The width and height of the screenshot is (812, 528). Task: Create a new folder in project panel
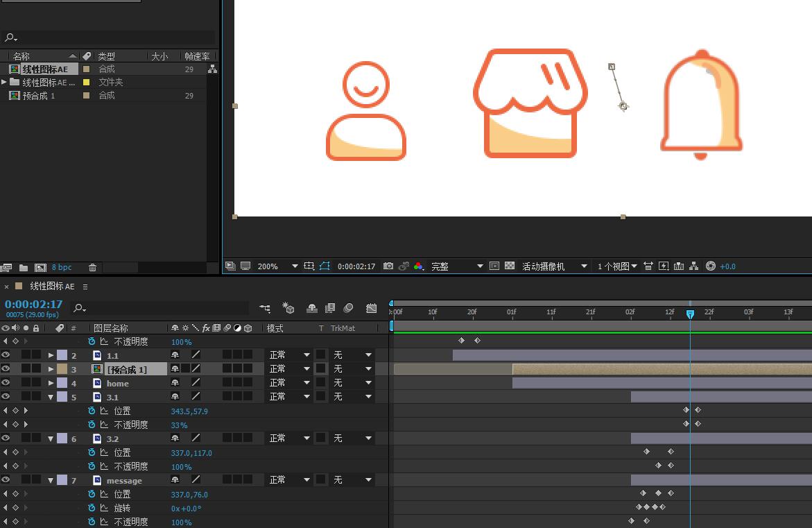tap(24, 268)
